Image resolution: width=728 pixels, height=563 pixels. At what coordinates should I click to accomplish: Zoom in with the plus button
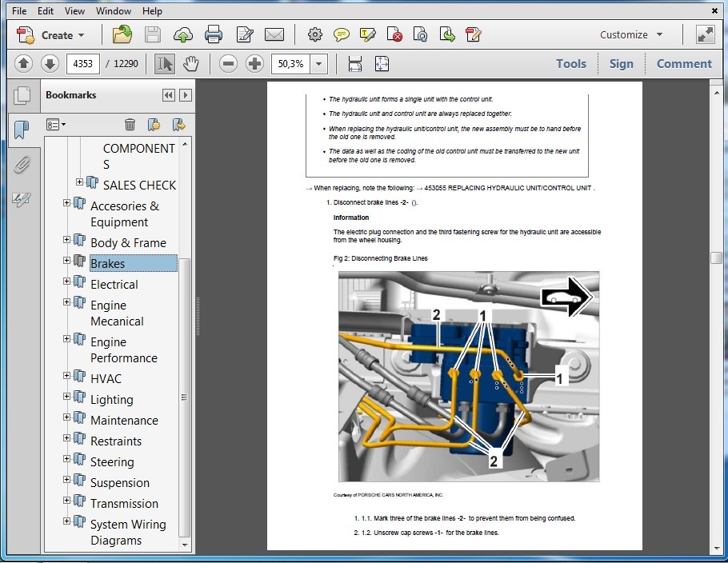coord(254,64)
